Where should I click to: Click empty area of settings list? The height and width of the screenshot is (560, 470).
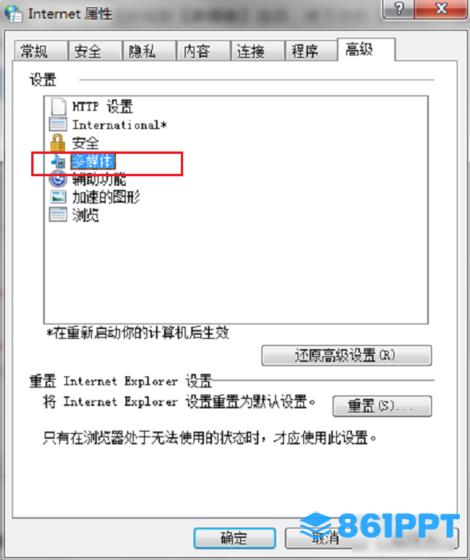236,271
